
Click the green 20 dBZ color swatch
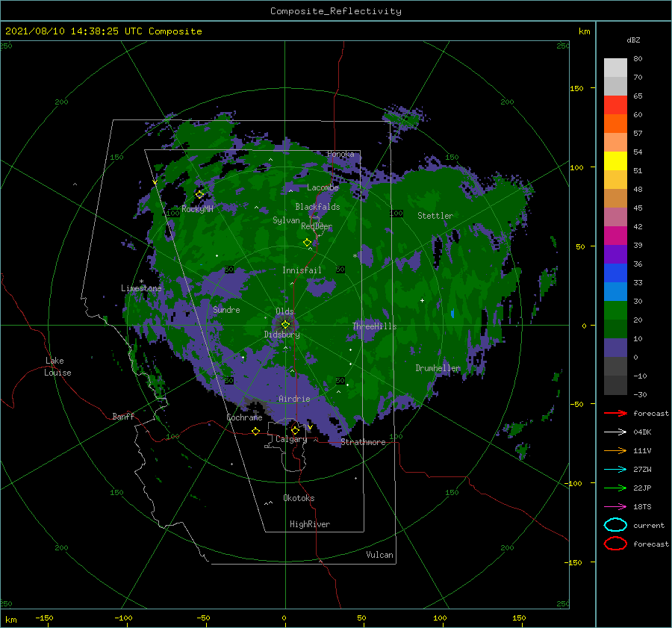tap(615, 311)
